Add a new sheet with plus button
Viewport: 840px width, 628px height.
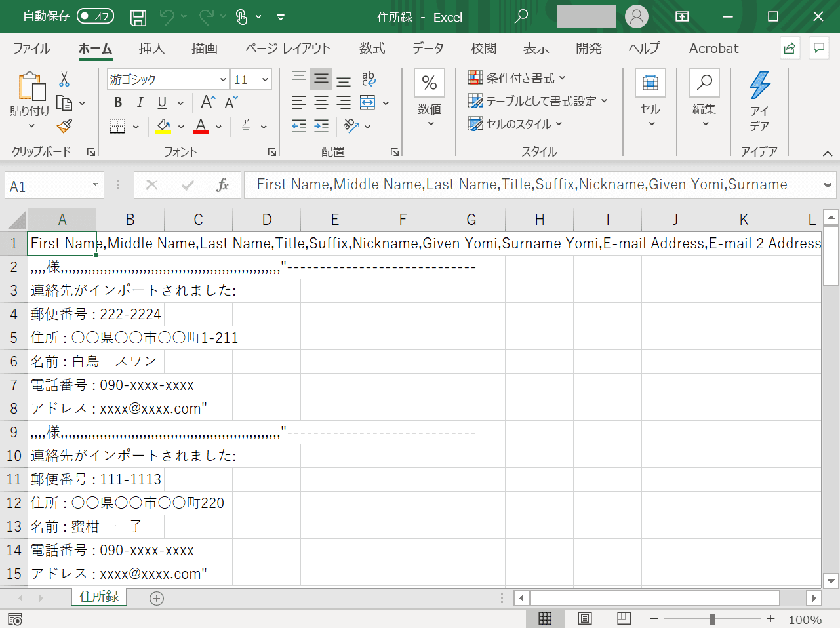[157, 599]
